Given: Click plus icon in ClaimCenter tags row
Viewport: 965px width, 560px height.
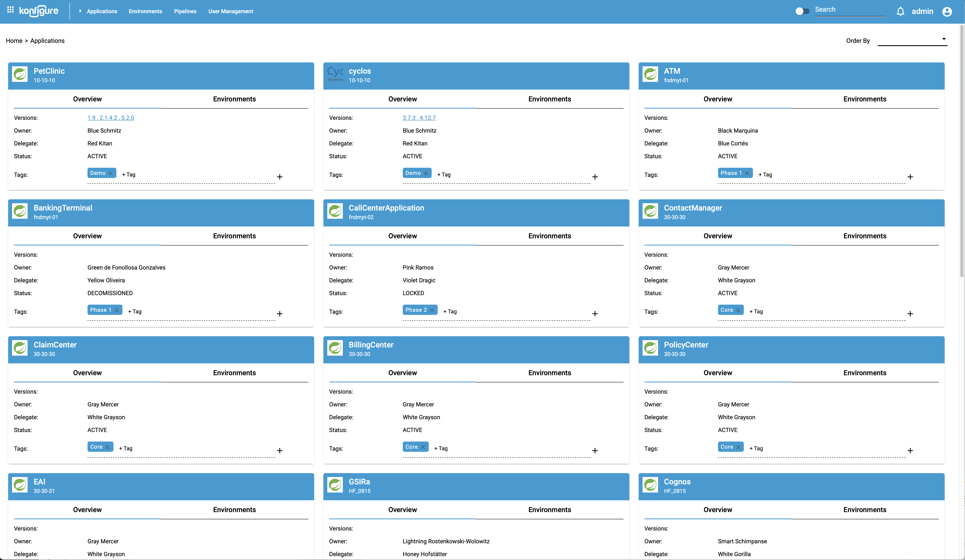Looking at the screenshot, I should (280, 451).
